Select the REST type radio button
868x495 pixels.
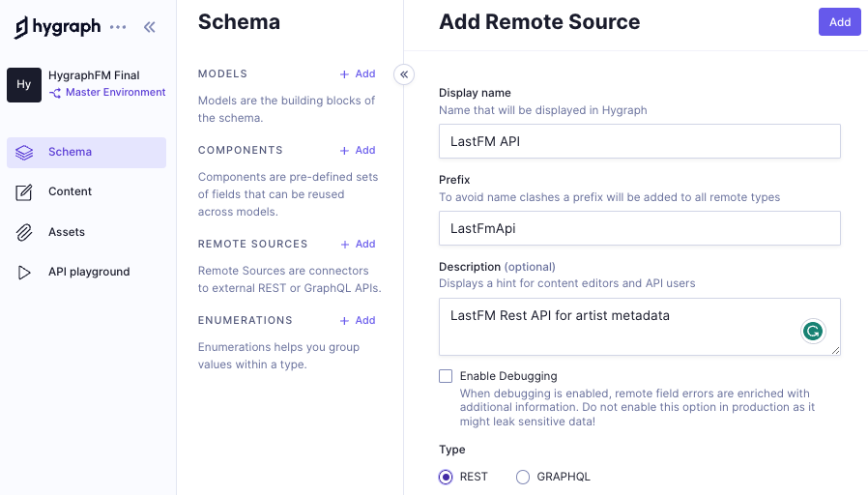point(446,477)
